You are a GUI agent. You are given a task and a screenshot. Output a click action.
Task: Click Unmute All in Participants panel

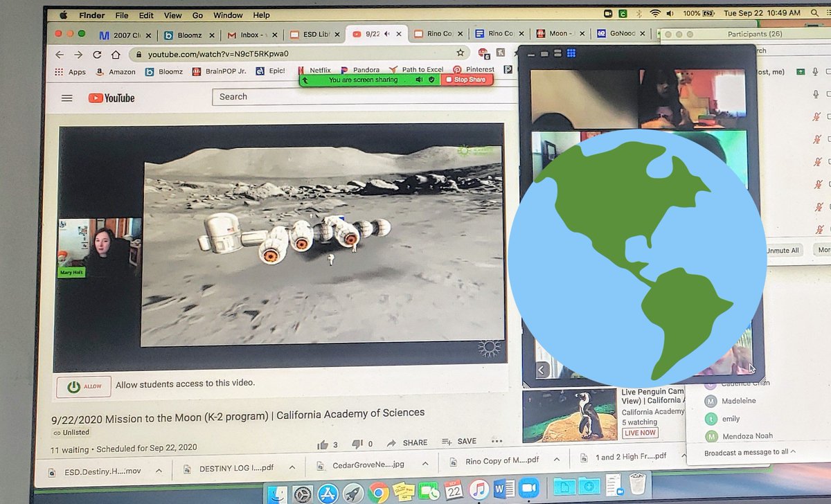pyautogui.click(x=783, y=250)
